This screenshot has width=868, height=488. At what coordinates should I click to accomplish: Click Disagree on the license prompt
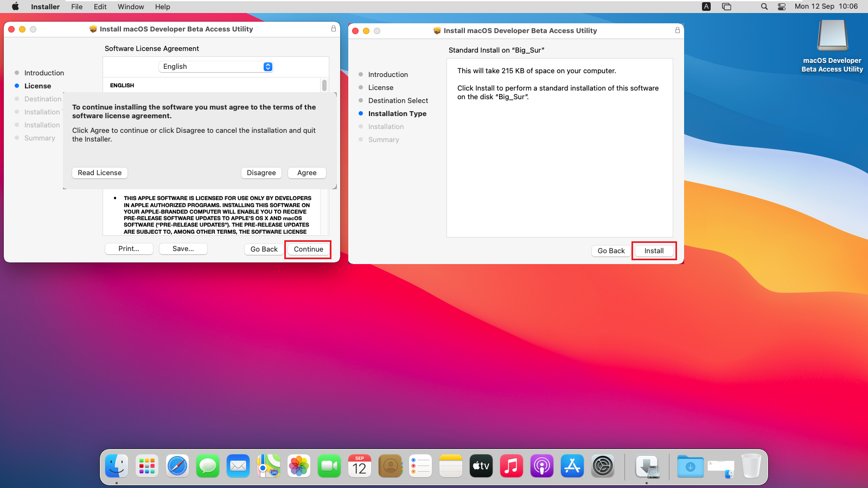click(261, 172)
